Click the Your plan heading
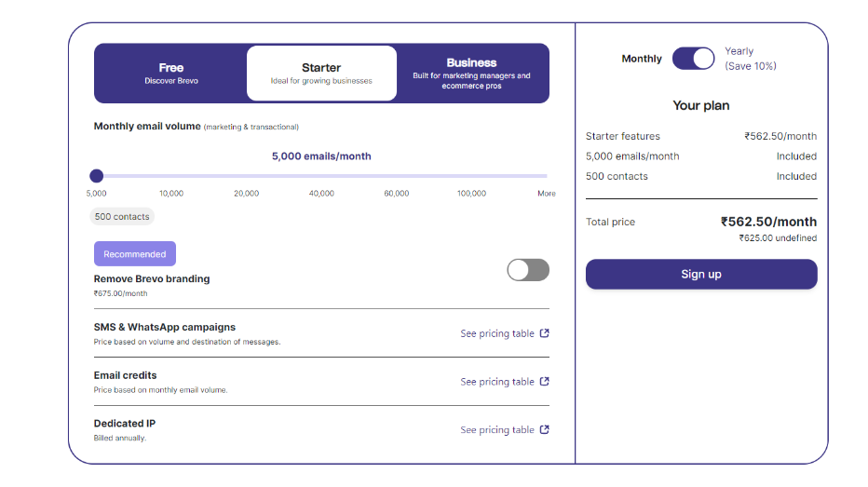Image resolution: width=868 pixels, height=487 pixels. click(x=701, y=105)
